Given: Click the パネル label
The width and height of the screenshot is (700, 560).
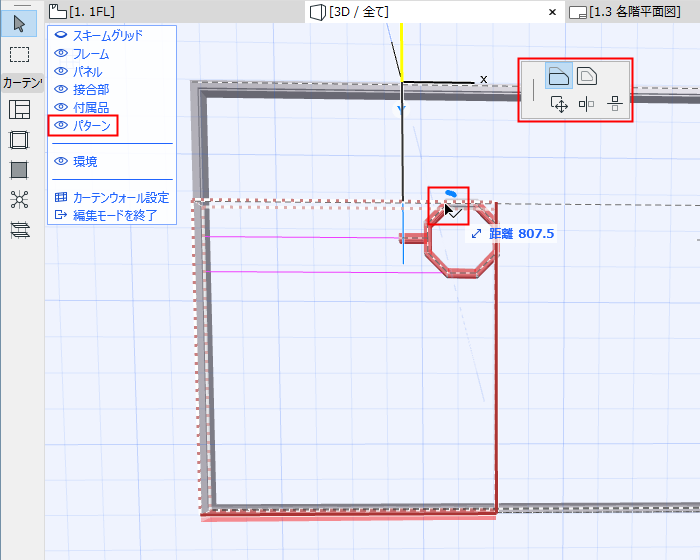Looking at the screenshot, I should pos(88,71).
